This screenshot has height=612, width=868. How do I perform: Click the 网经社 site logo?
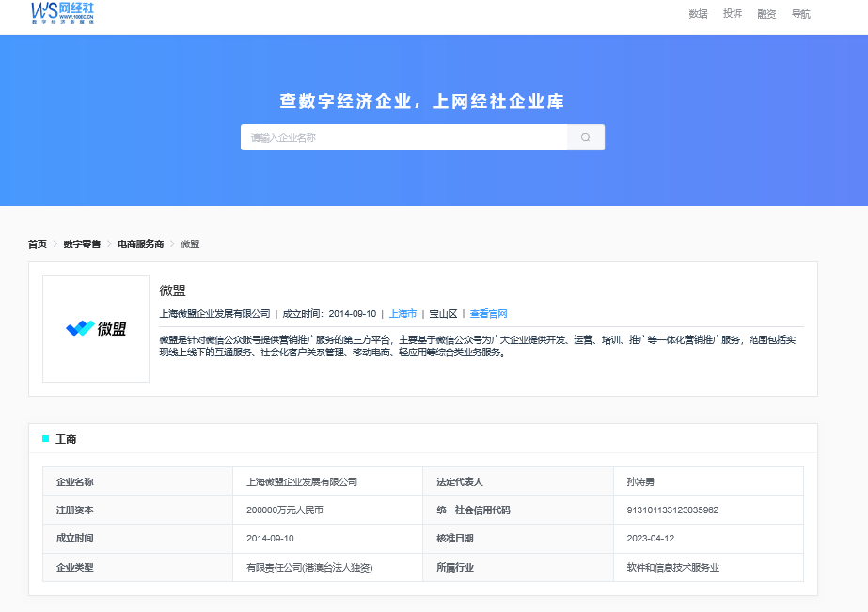(63, 13)
